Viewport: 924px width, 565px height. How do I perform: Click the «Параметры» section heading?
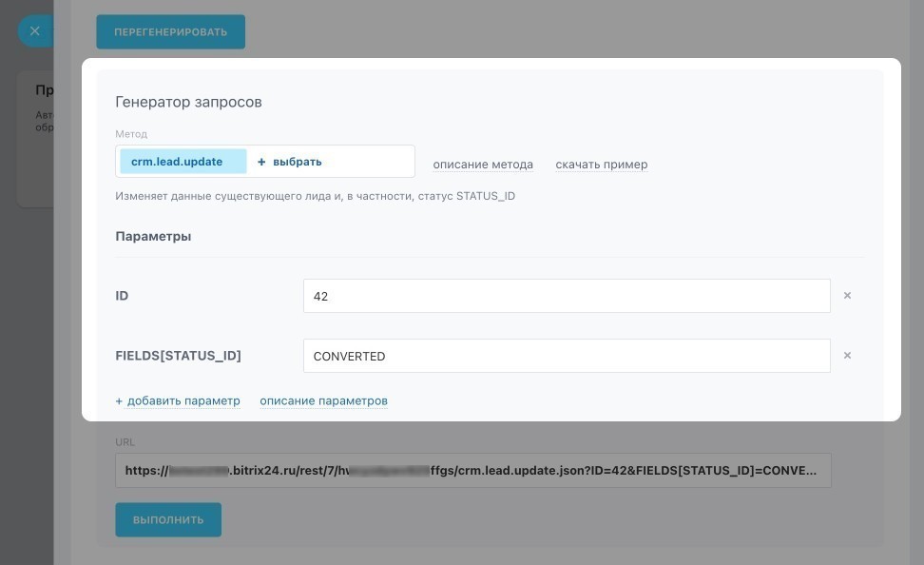pos(153,236)
